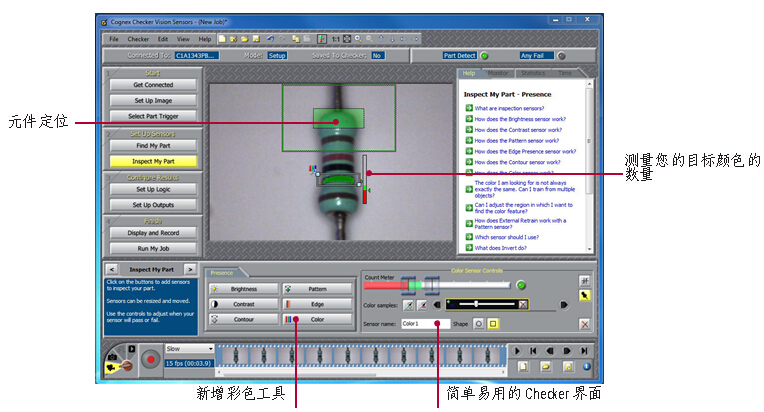
Task: Select the square sensor shape
Action: pos(493,324)
